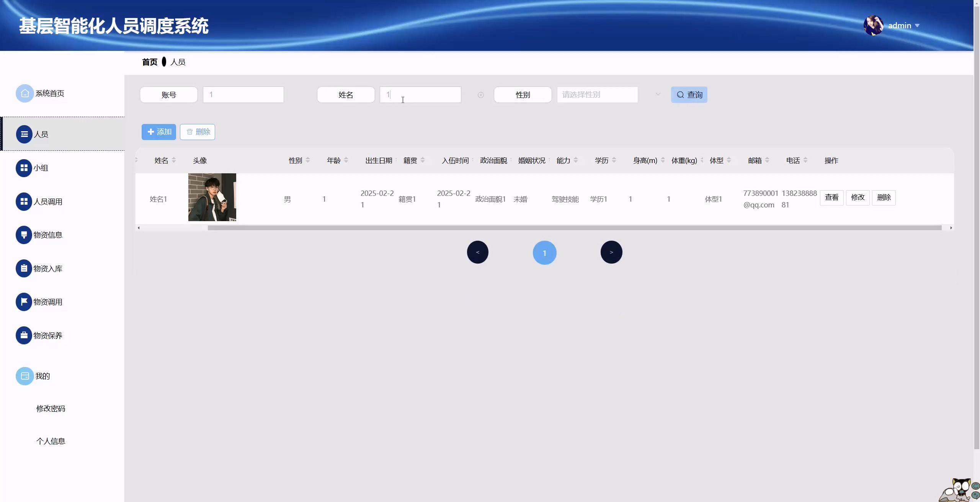The width and height of the screenshot is (980, 502).
Task: Click the 小组 grid icon in sidebar
Action: [x=24, y=168]
